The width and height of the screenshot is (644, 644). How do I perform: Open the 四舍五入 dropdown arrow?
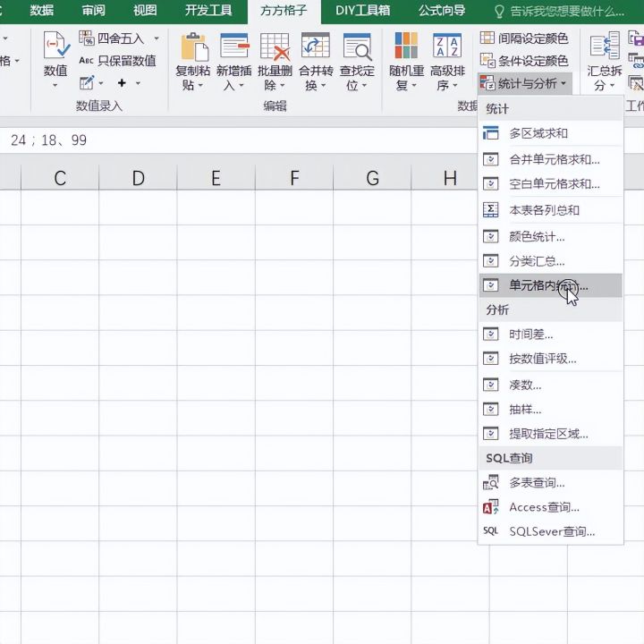pyautogui.click(x=157, y=38)
